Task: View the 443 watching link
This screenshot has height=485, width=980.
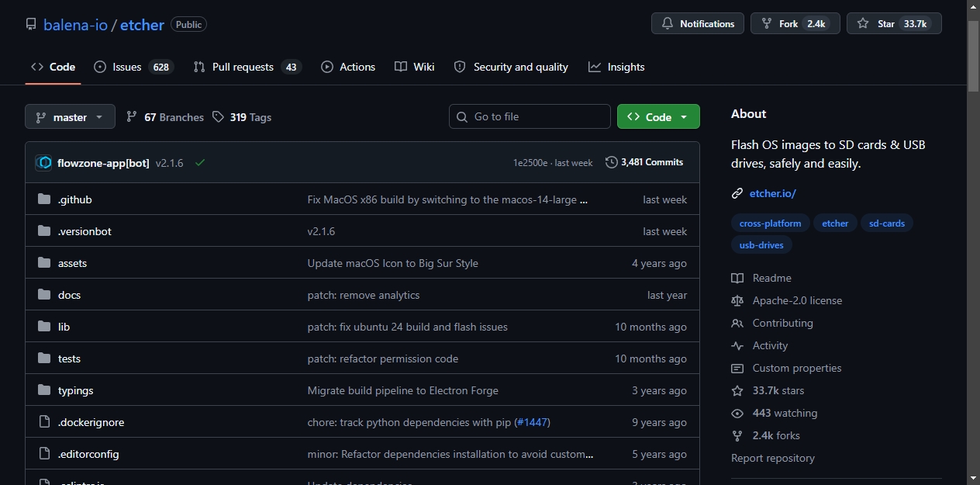Action: (775, 413)
